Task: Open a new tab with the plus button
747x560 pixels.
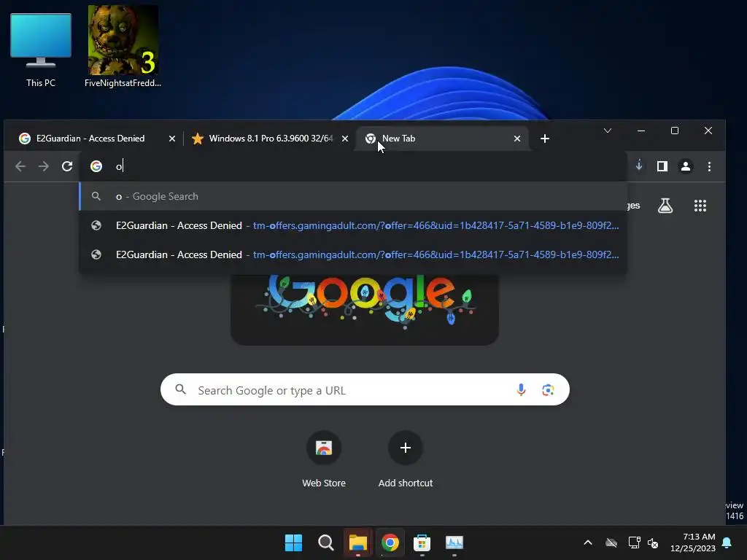Action: point(545,139)
